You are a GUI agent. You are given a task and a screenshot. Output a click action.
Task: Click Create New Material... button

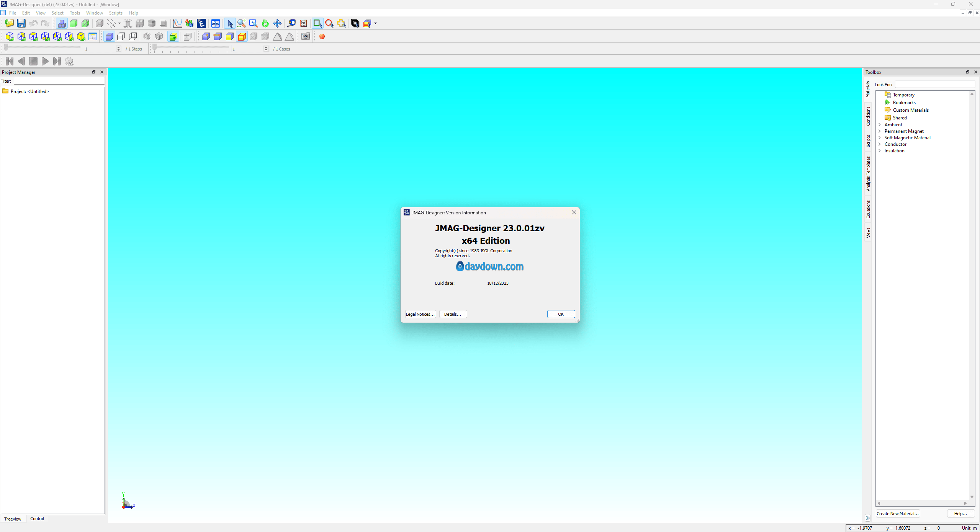[x=898, y=514]
